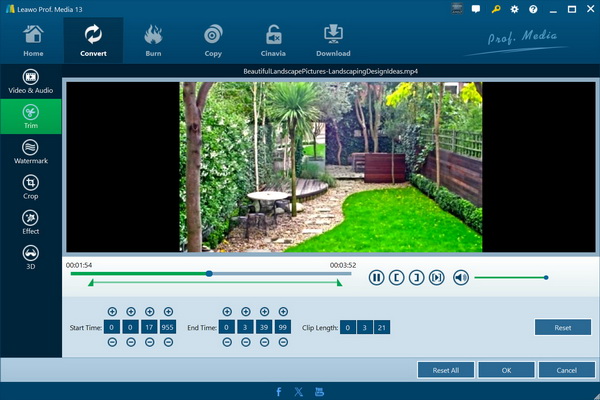This screenshot has width=600, height=400.
Task: Open the Effect adjustment panel
Action: 31,222
